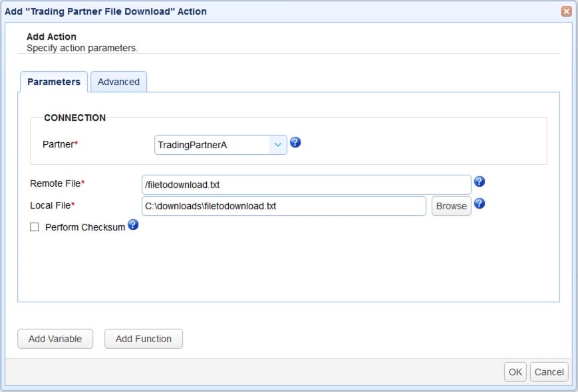This screenshot has width=578, height=392.
Task: Switch to the Advanced tab
Action: pyautogui.click(x=118, y=82)
